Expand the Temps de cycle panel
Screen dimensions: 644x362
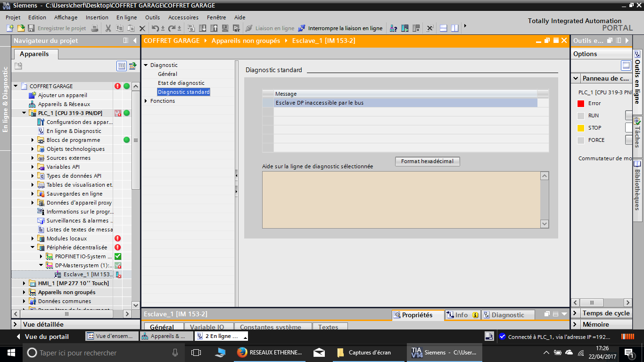(x=575, y=313)
